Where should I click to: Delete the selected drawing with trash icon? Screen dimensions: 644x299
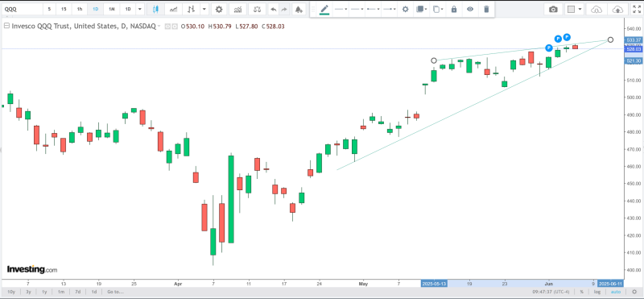[486, 9]
